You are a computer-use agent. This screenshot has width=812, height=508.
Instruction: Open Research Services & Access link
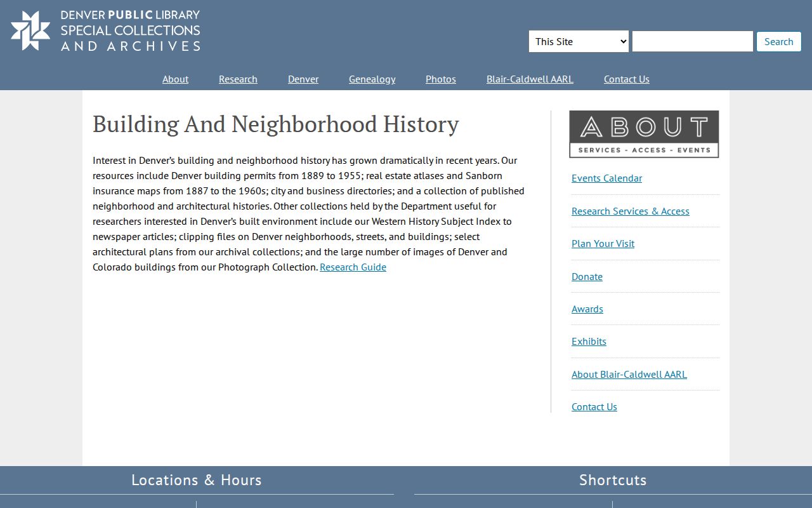[631, 211]
